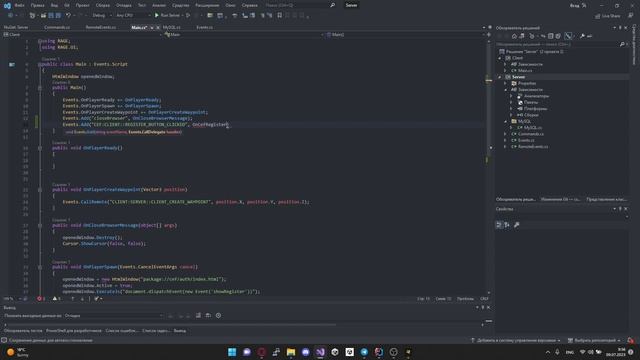
Task: Click the Start Without Debugging icon
Action: pyautogui.click(x=188, y=16)
